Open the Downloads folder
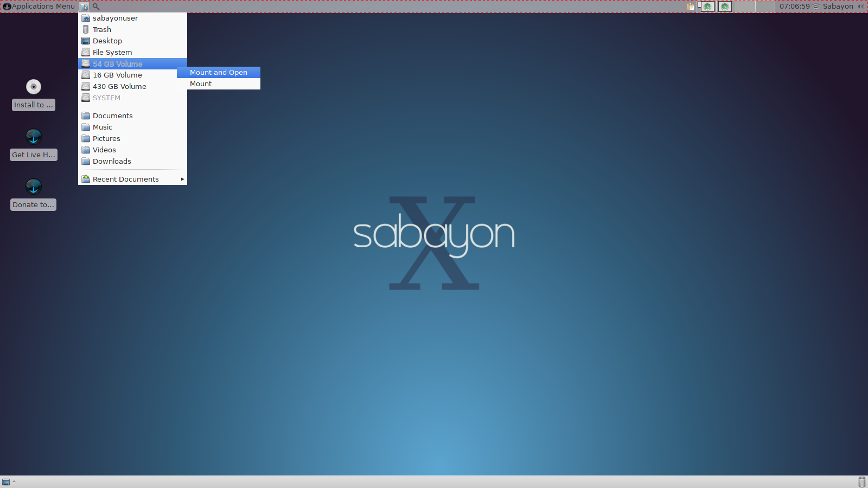The width and height of the screenshot is (868, 488). (x=132, y=161)
